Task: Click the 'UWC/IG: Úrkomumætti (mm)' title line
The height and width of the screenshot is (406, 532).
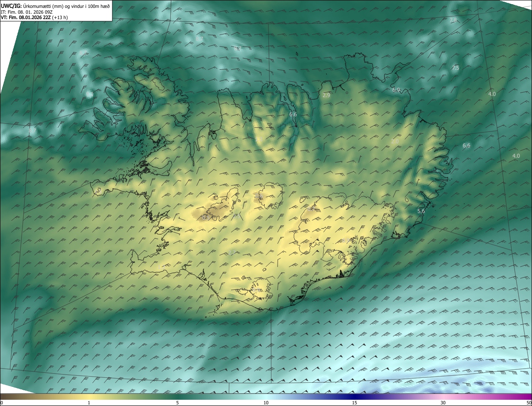Action: pyautogui.click(x=55, y=6)
